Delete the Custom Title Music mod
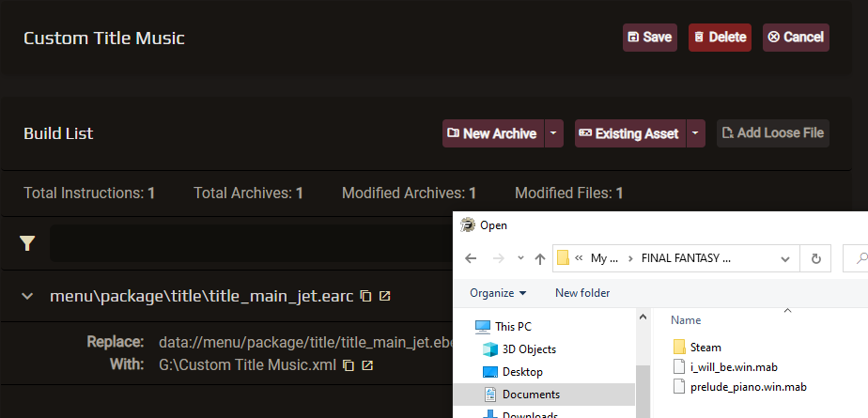The width and height of the screenshot is (868, 418). (x=721, y=37)
